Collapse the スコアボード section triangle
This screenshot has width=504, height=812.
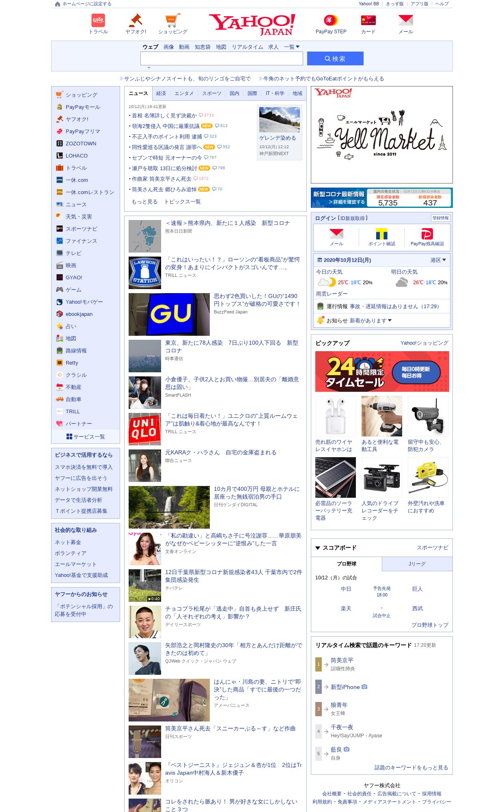[x=318, y=548]
